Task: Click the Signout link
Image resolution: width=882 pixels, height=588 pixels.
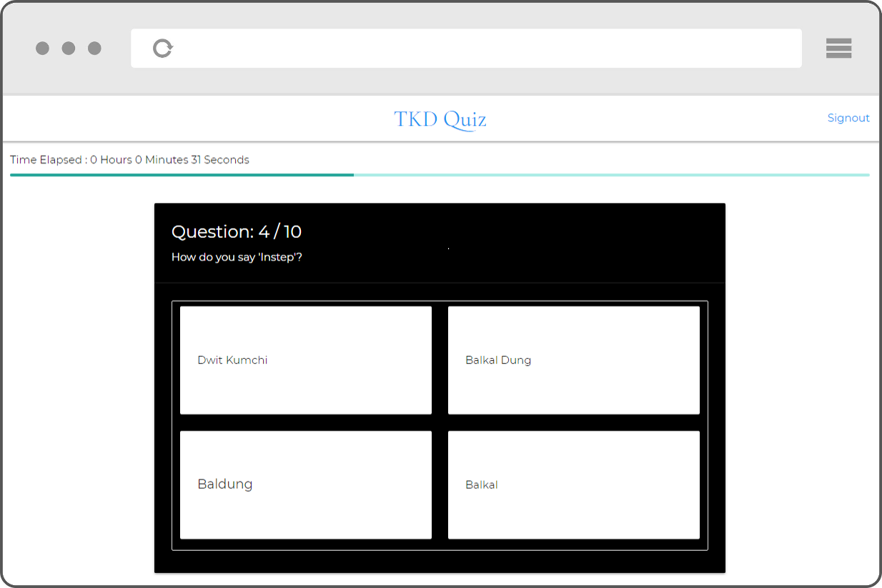Action: coord(848,118)
